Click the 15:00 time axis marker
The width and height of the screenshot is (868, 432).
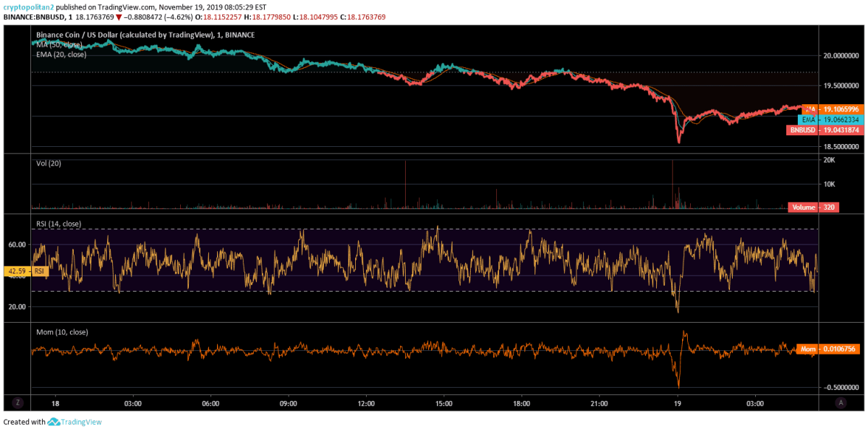(444, 403)
